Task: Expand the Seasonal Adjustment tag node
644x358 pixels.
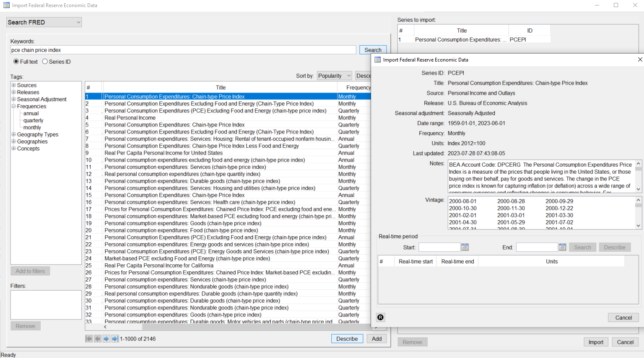Action: coord(13,99)
